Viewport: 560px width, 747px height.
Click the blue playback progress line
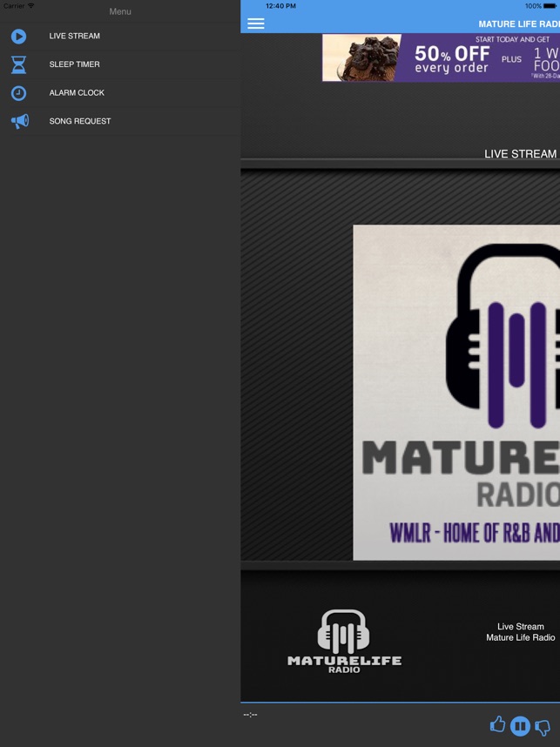(400, 702)
